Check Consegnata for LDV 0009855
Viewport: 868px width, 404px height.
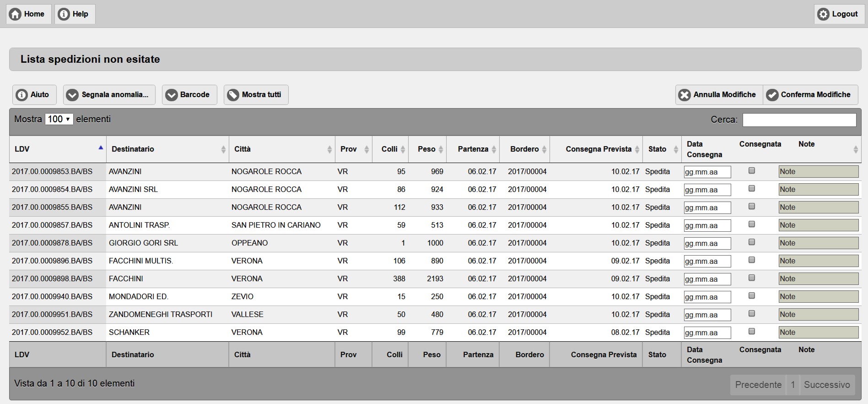[751, 207]
